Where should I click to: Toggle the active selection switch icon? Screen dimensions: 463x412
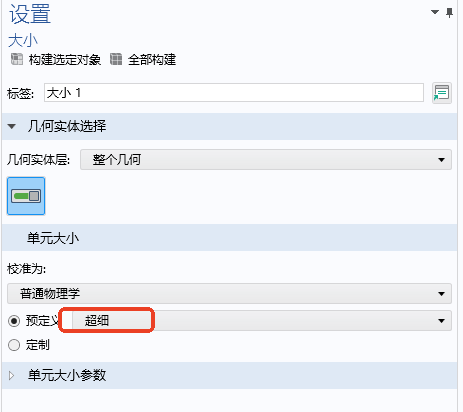tap(26, 196)
